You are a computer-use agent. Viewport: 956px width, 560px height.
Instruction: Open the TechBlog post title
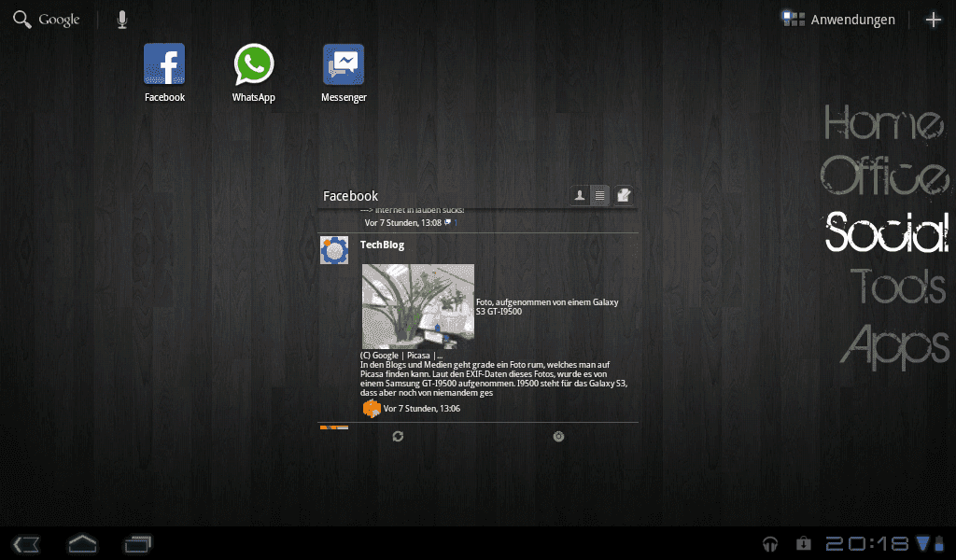pyautogui.click(x=382, y=245)
